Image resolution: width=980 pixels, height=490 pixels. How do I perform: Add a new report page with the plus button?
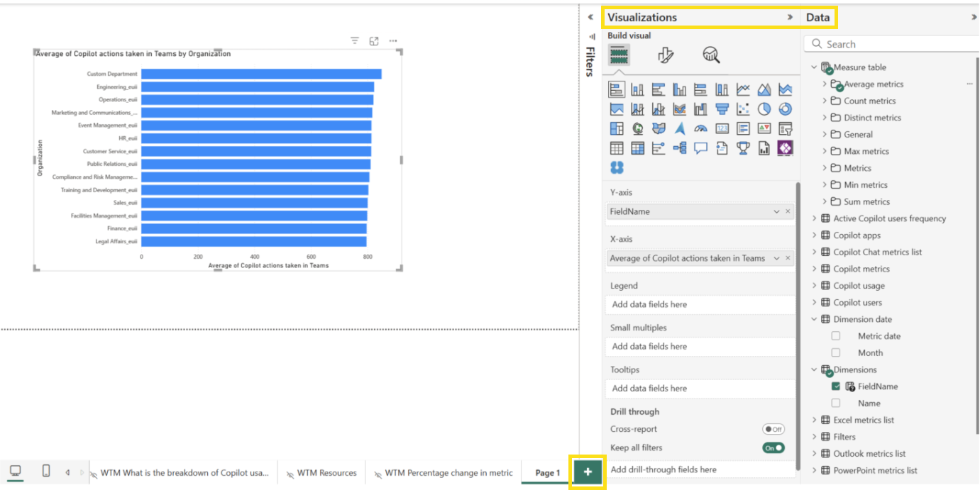tap(587, 472)
